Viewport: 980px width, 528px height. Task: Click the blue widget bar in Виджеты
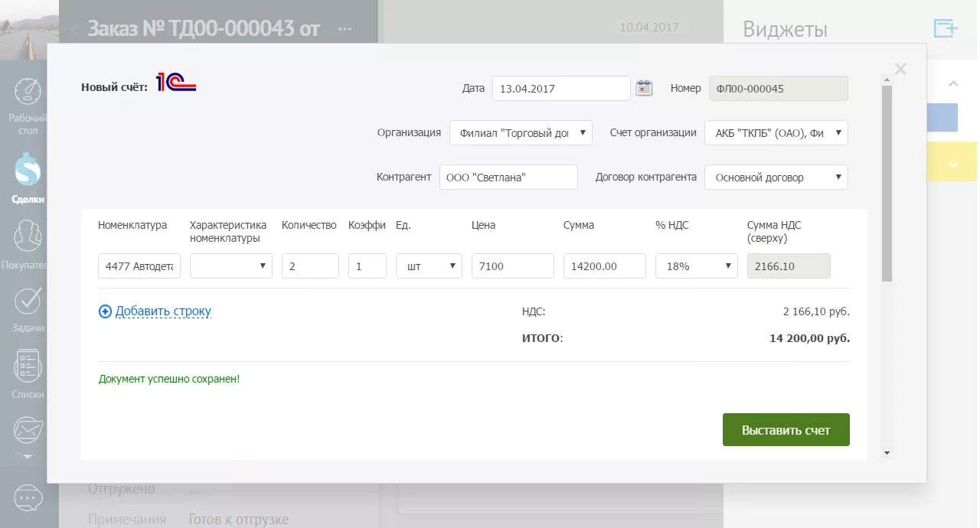[942, 118]
